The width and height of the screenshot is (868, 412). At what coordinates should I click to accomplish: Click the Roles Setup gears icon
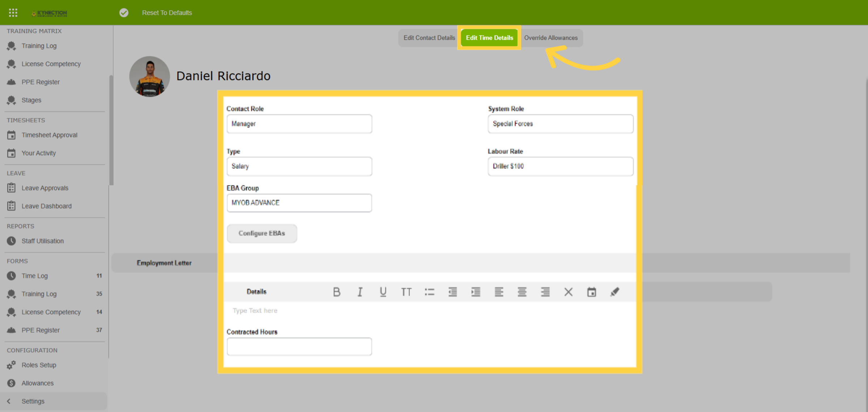pos(11,365)
